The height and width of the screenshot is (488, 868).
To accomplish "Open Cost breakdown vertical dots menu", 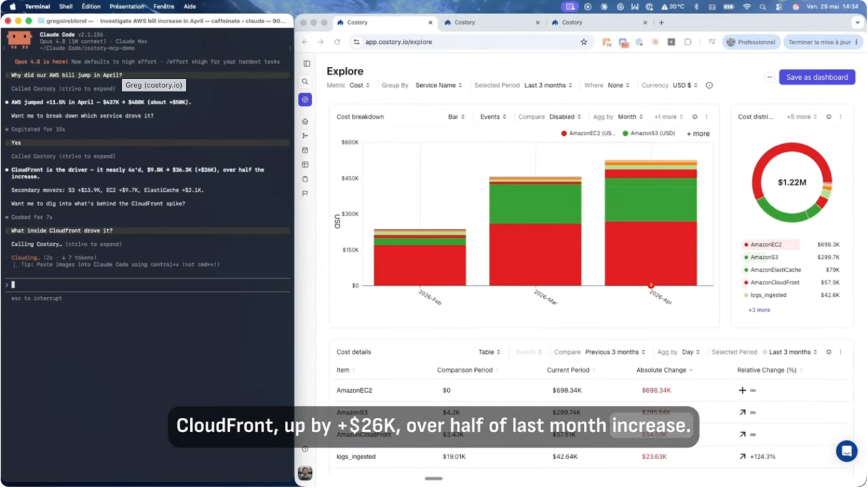I will click(707, 117).
